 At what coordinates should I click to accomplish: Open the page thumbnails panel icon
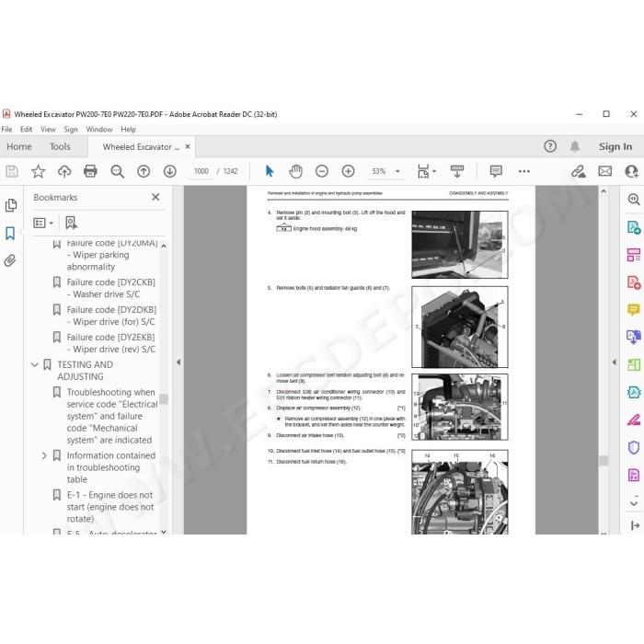(x=11, y=205)
